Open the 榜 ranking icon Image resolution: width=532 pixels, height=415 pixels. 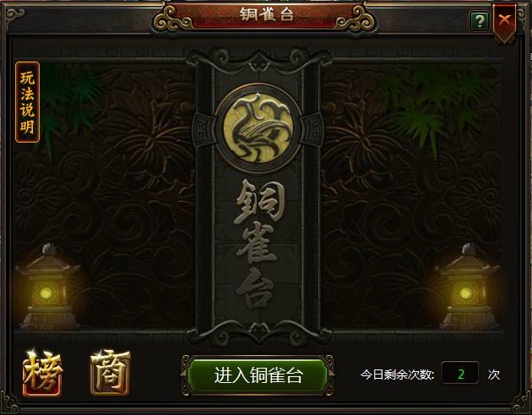[43, 374]
